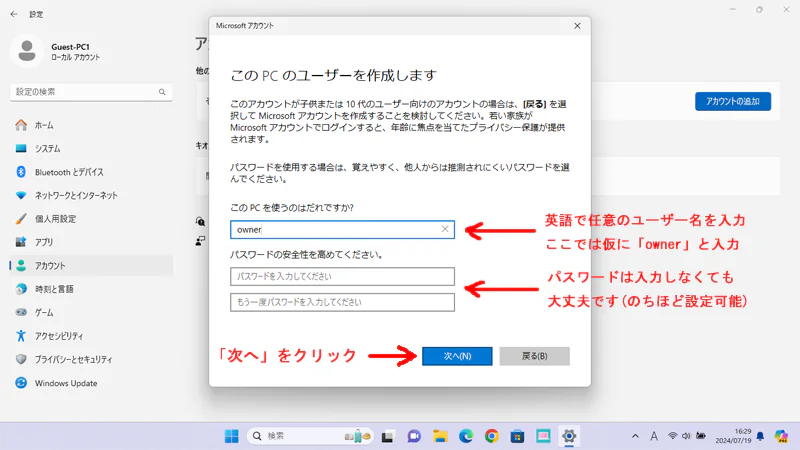
Task: Open ホーム in Settings sidebar
Action: point(92,125)
